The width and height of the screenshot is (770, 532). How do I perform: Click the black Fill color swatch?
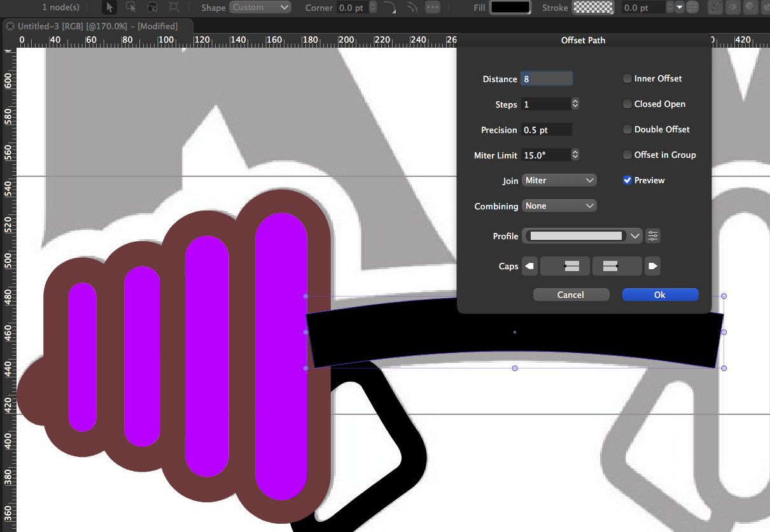pyautogui.click(x=510, y=8)
